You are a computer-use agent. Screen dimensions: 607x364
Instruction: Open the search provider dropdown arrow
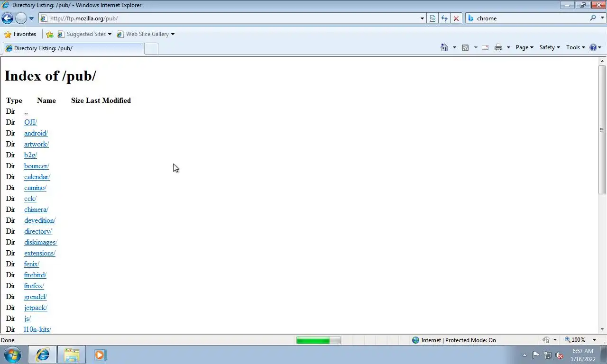[601, 18]
